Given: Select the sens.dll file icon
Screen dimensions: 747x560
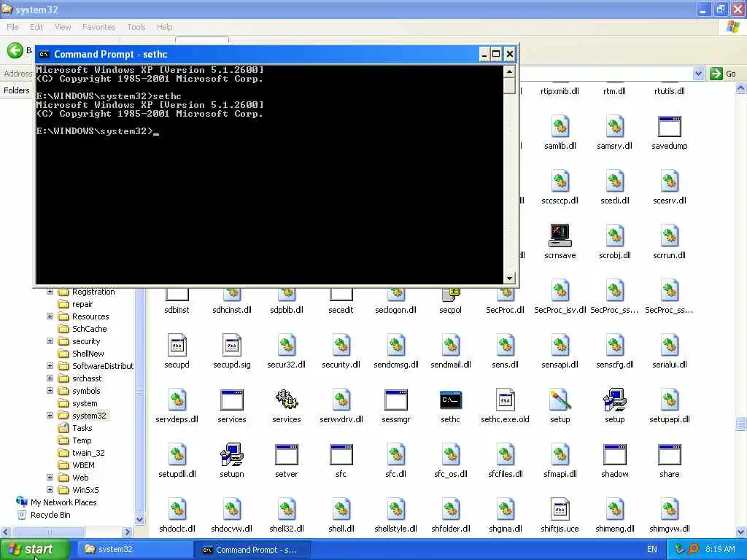Looking at the screenshot, I should [505, 345].
